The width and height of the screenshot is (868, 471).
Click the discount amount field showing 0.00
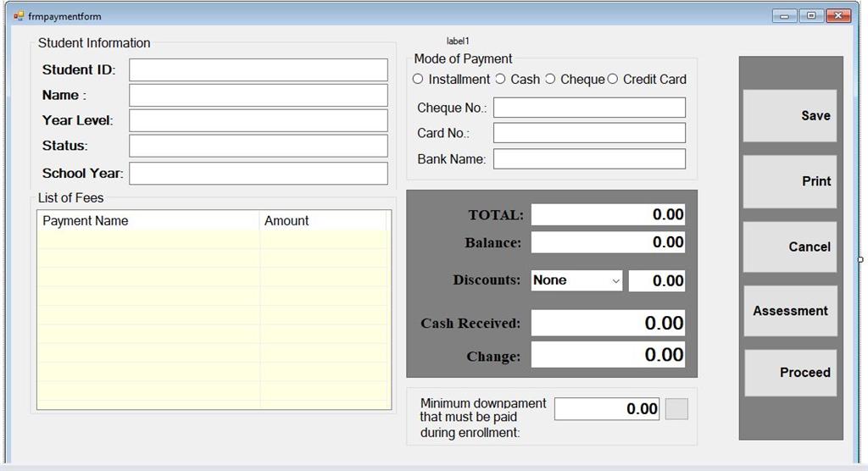pyautogui.click(x=657, y=281)
